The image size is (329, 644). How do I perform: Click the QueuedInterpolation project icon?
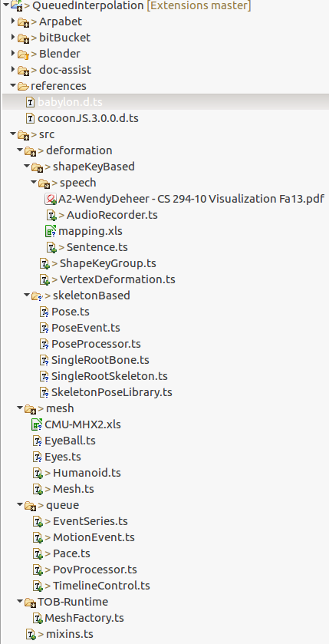click(17, 6)
